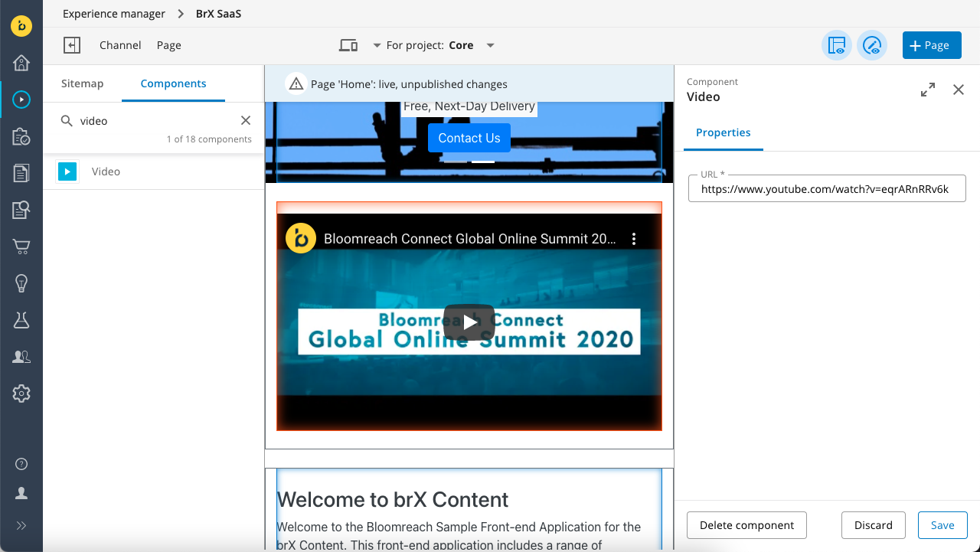Viewport: 980px width, 552px height.
Task: Select the Properties tab
Action: coord(724,132)
